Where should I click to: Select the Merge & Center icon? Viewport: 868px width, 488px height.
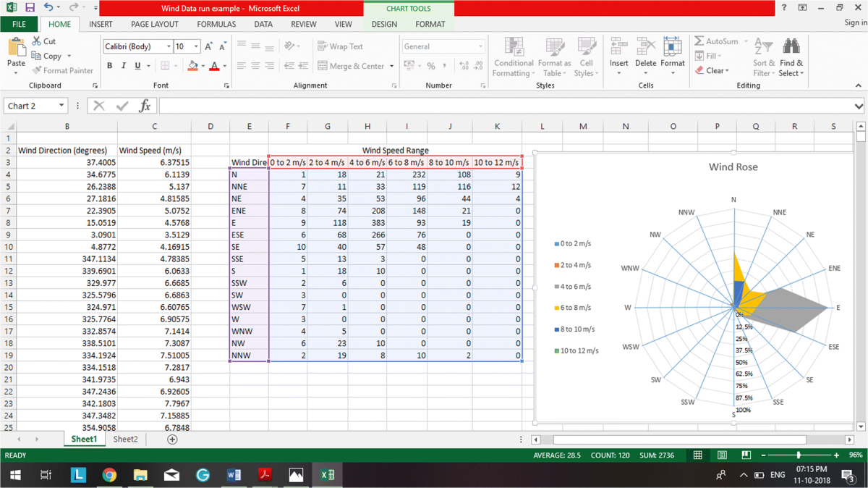click(x=323, y=66)
